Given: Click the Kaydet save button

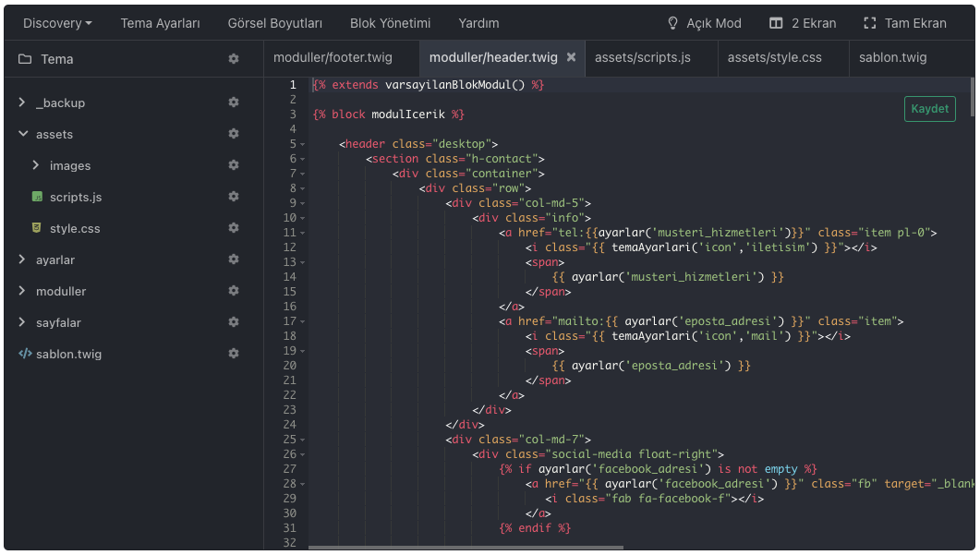Looking at the screenshot, I should 929,109.
